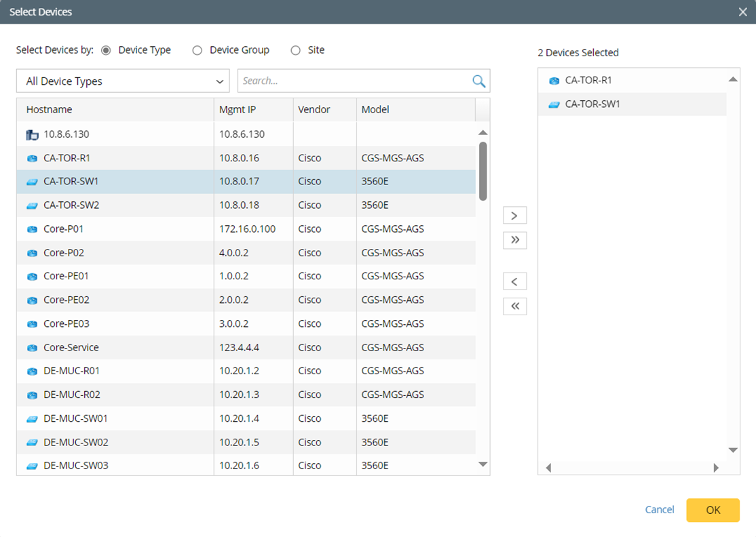Click into the Search text field

[353, 81]
